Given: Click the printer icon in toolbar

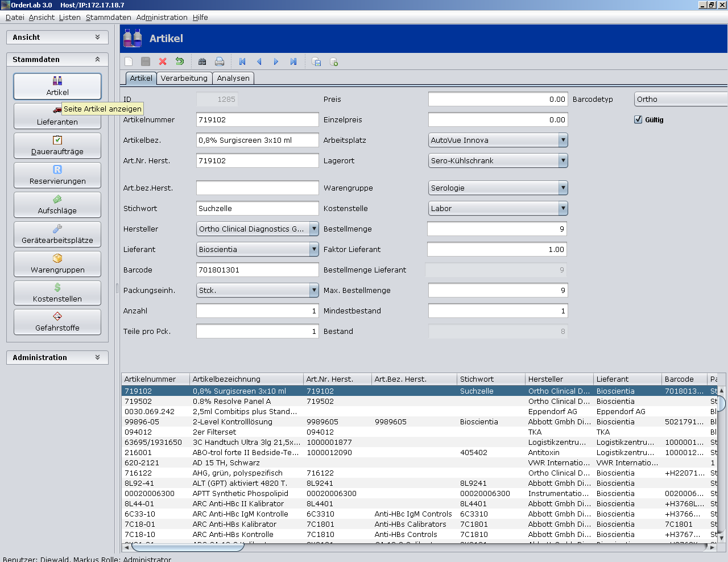Looking at the screenshot, I should click(220, 61).
